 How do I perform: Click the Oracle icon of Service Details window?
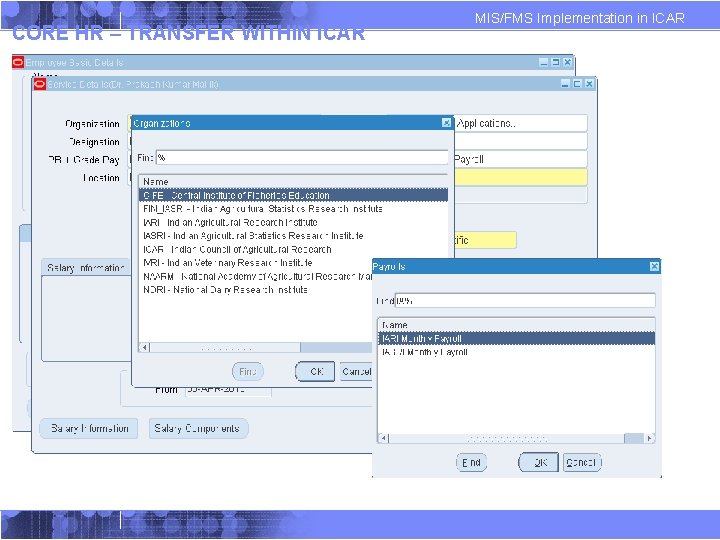pos(40,84)
